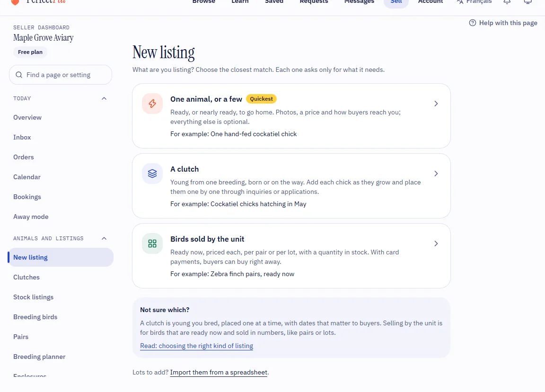Viewport: 545px width, 392px height.
Task: Open Requests in the top navigation
Action: 314,2
